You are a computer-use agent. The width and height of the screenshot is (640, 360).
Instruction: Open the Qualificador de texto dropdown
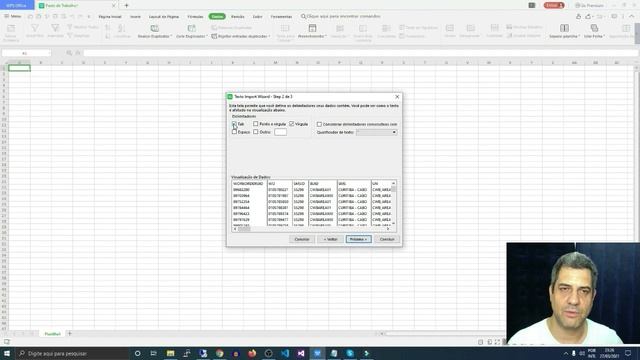tap(377, 132)
